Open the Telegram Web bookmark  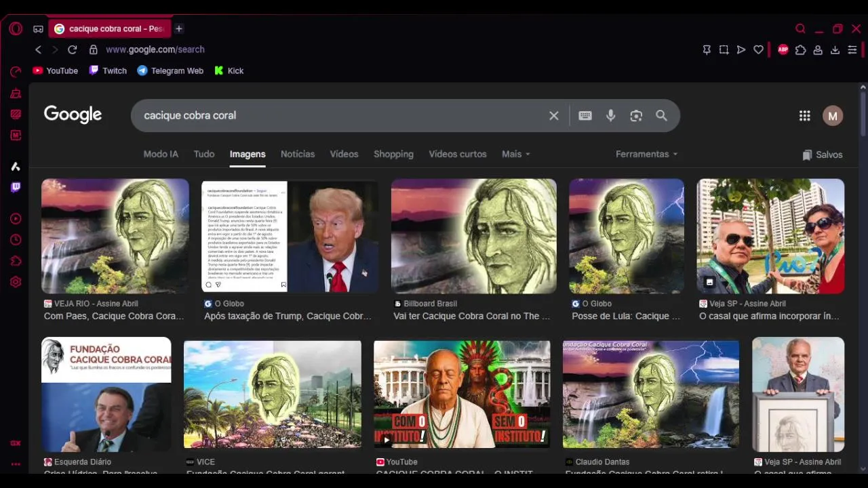170,70
